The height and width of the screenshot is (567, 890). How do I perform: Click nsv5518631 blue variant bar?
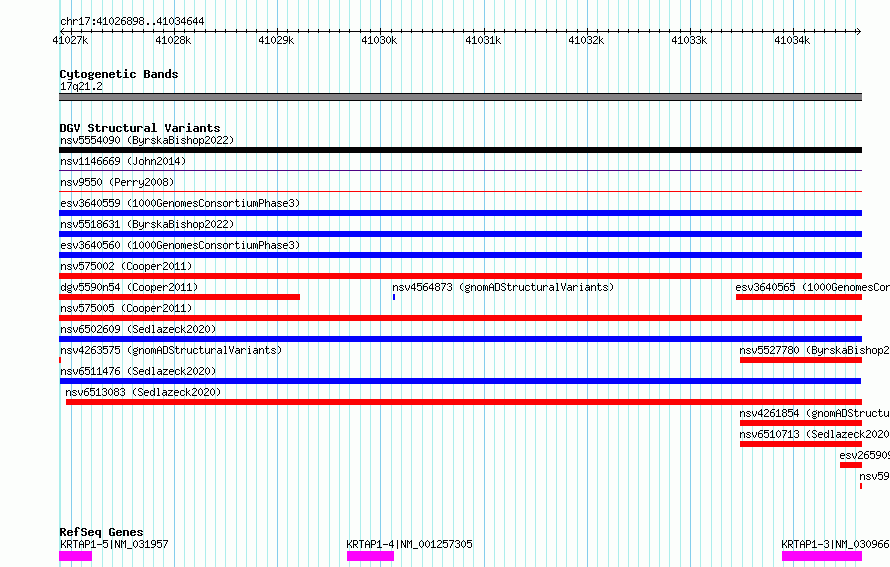(x=460, y=234)
